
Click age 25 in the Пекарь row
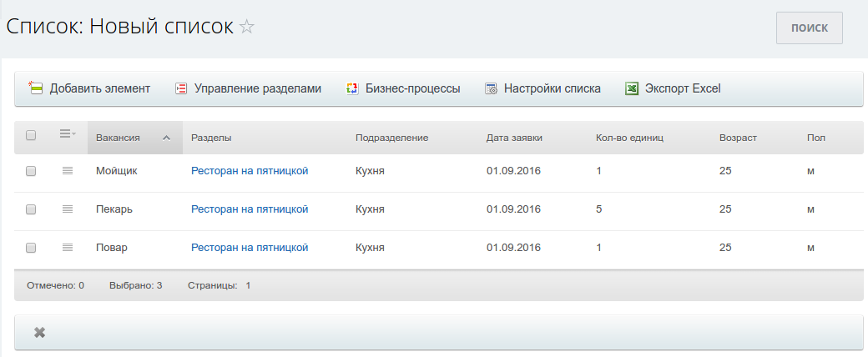coord(725,209)
